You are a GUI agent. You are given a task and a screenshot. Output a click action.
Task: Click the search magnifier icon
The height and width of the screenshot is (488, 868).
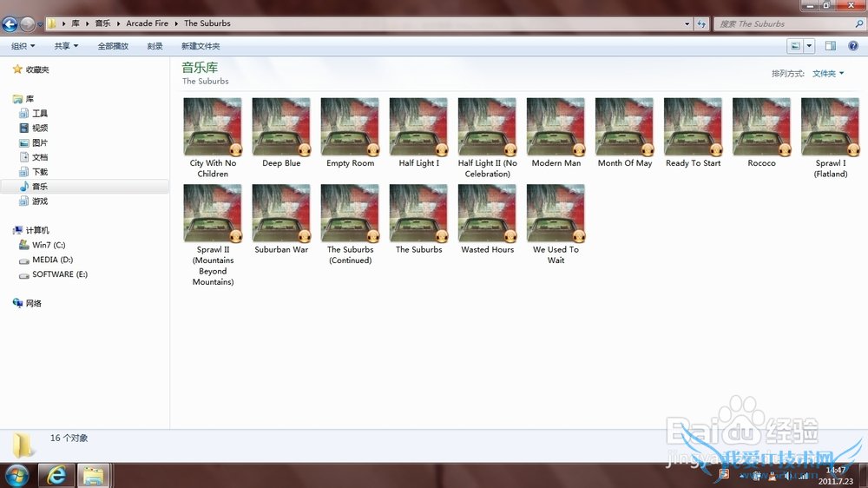pyautogui.click(x=859, y=23)
